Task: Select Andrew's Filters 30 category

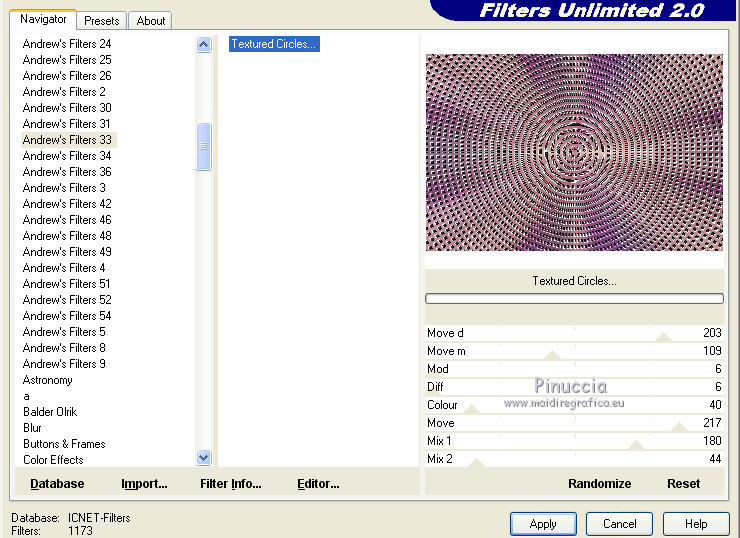Action: tap(67, 108)
